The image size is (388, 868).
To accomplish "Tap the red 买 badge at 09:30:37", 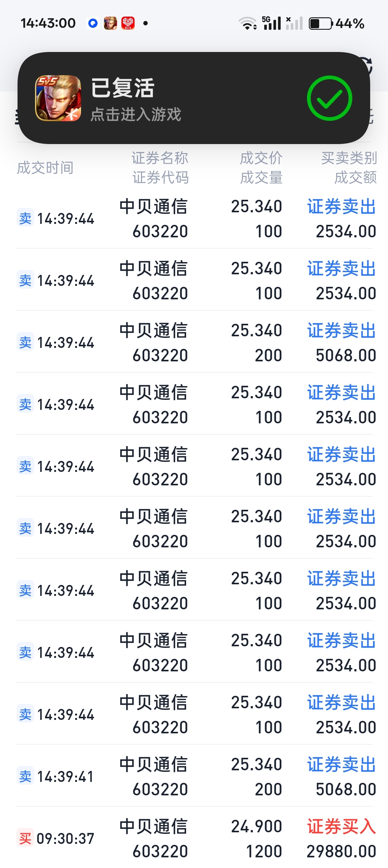I will (25, 838).
